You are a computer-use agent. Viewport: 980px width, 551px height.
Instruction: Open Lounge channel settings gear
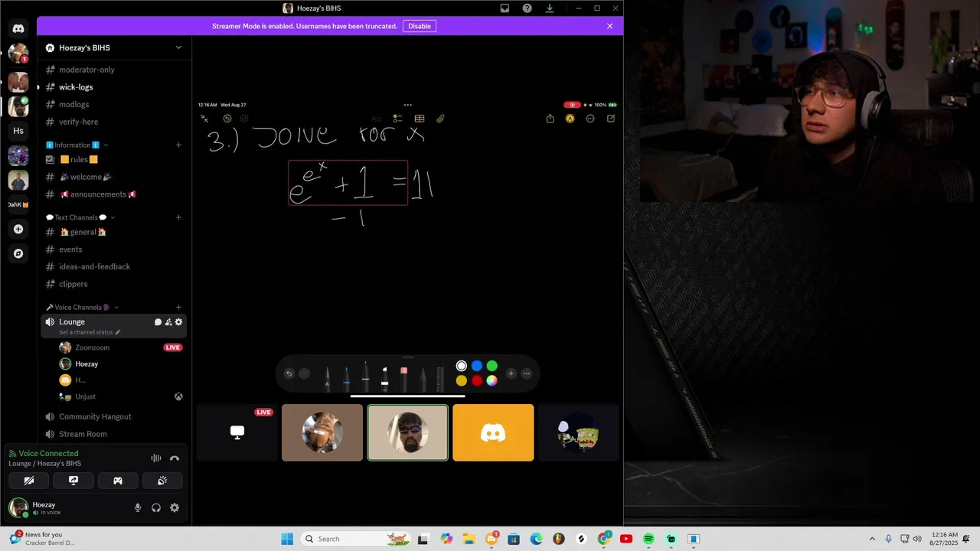(x=179, y=322)
